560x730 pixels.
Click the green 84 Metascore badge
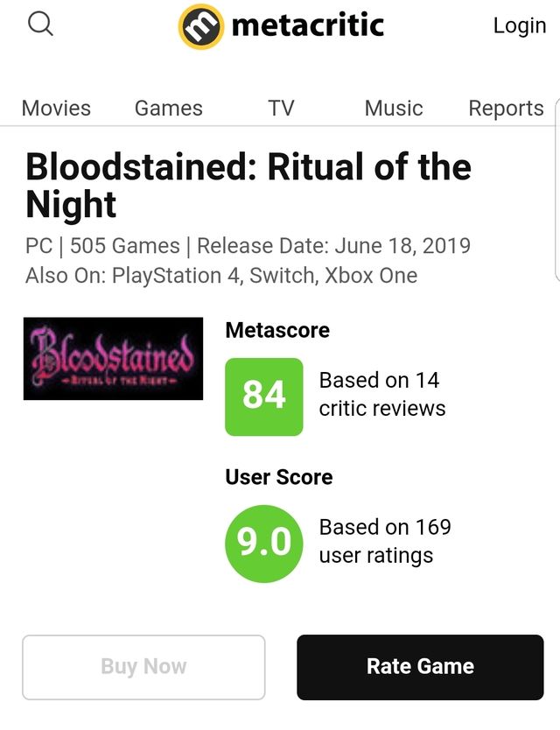(x=263, y=396)
